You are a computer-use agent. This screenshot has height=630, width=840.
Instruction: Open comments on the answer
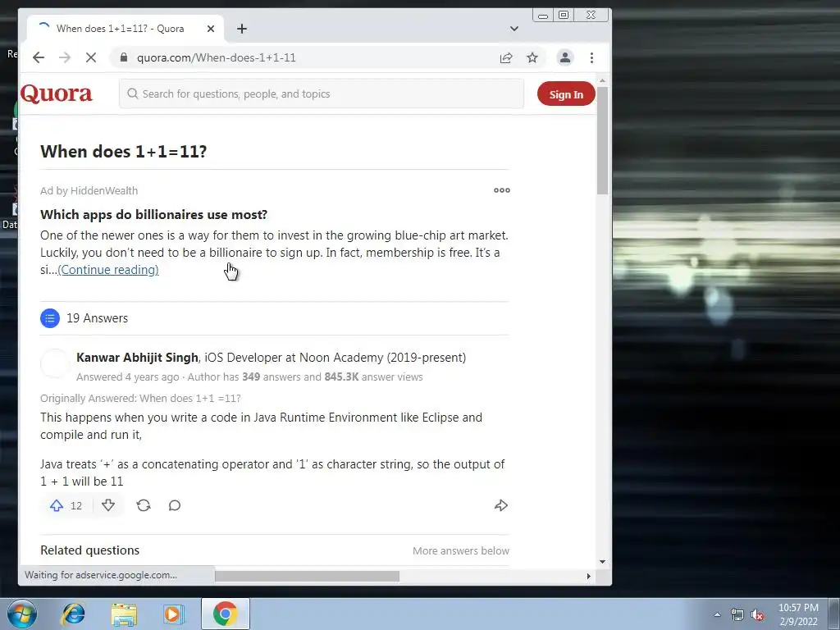point(175,505)
